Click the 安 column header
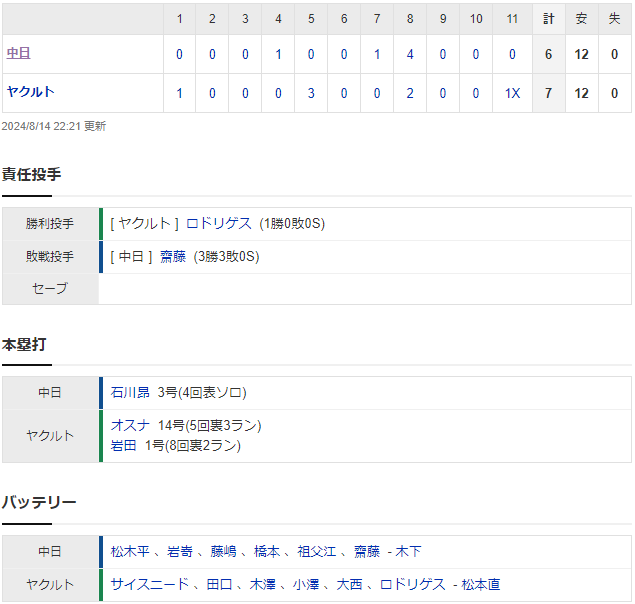The image size is (635, 604). click(582, 19)
